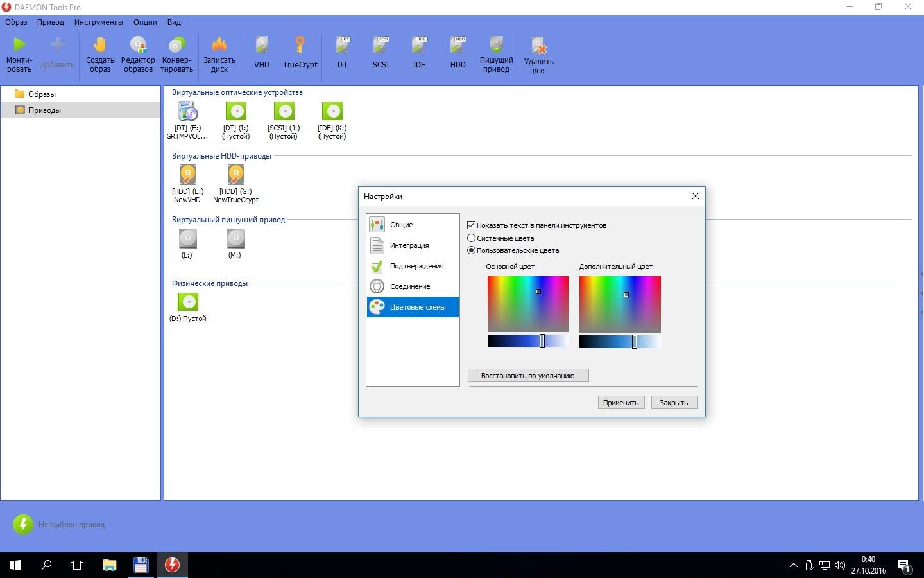Open Соединение settings section
This screenshot has width=924, height=578.
(413, 286)
